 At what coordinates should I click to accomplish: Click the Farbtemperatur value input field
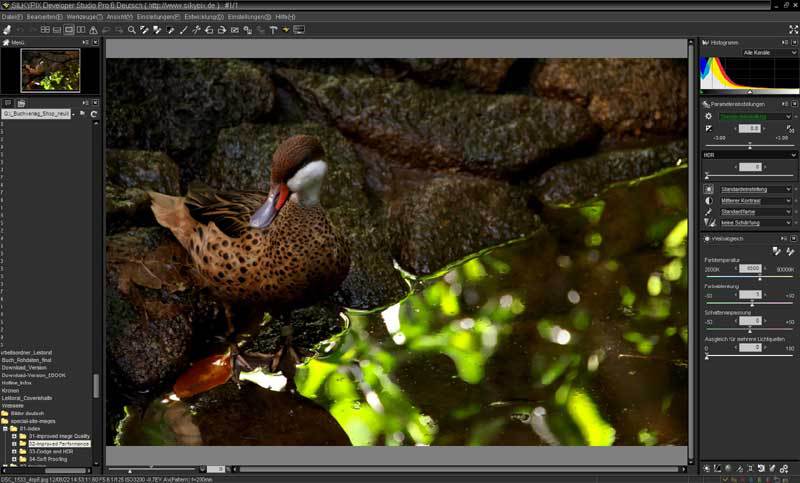click(750, 268)
